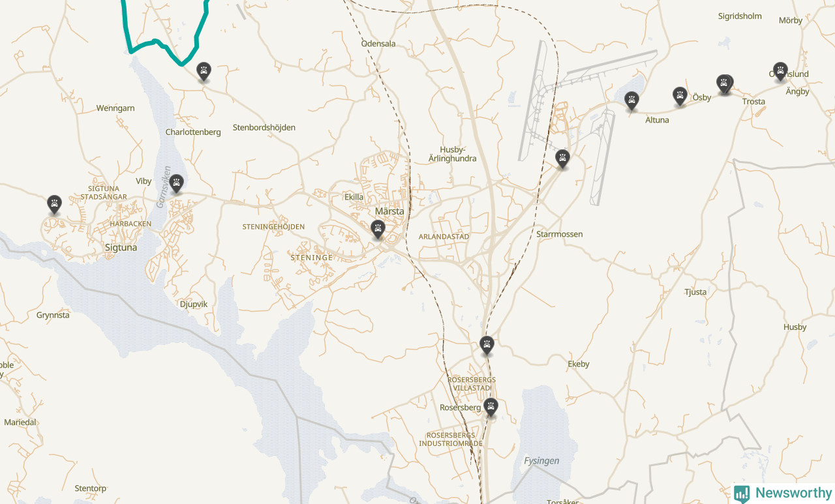The width and height of the screenshot is (835, 504).
Task: Click the Odensala place label
Action: coord(378,44)
